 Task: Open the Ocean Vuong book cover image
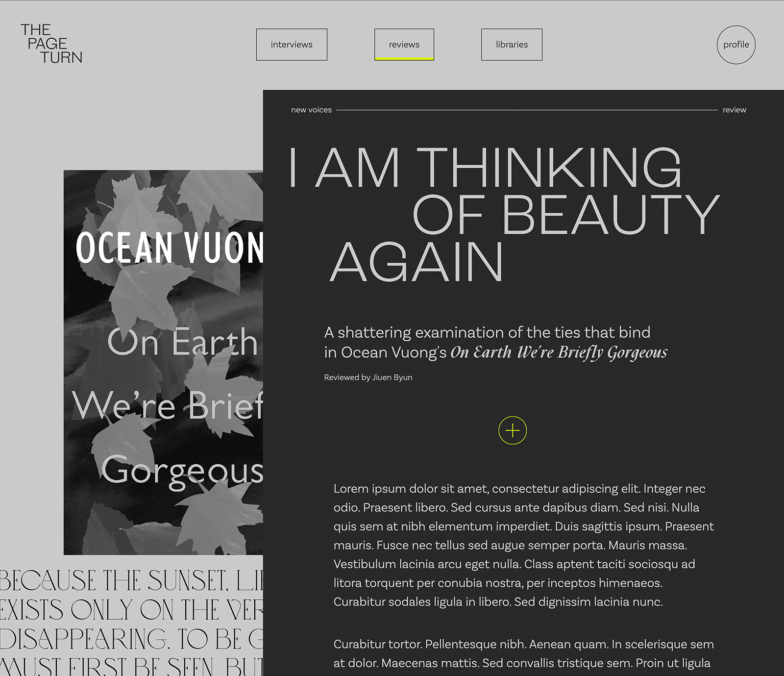[x=163, y=362]
